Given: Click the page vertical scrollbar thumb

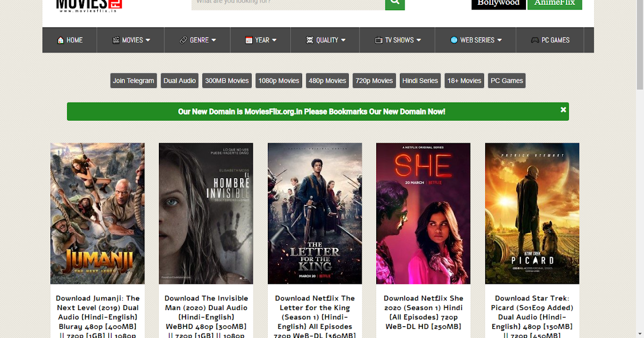Looking at the screenshot, I should point(640,46).
